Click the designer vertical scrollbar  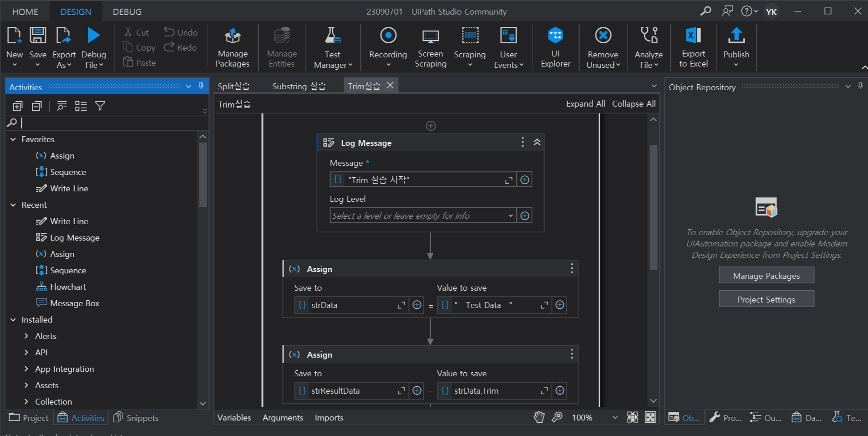(x=653, y=207)
